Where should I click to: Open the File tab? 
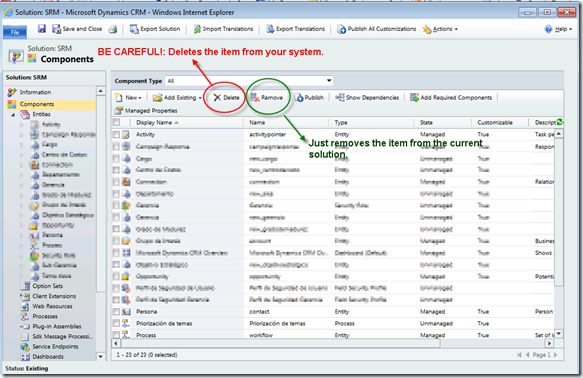[x=15, y=32]
